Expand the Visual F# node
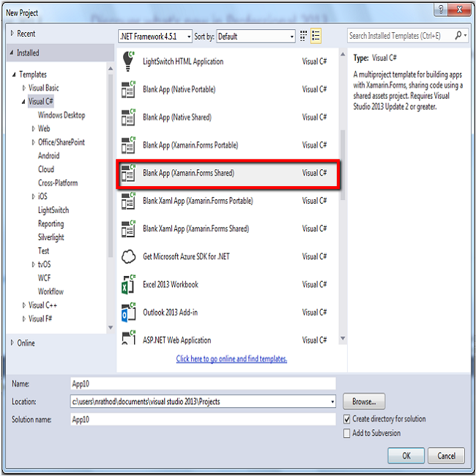The width and height of the screenshot is (476, 476). click(24, 319)
